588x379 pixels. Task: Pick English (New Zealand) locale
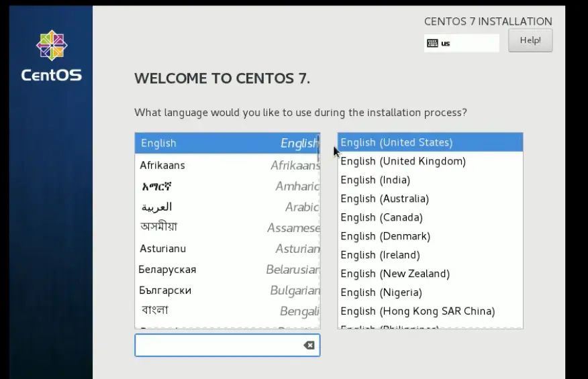tap(430, 273)
